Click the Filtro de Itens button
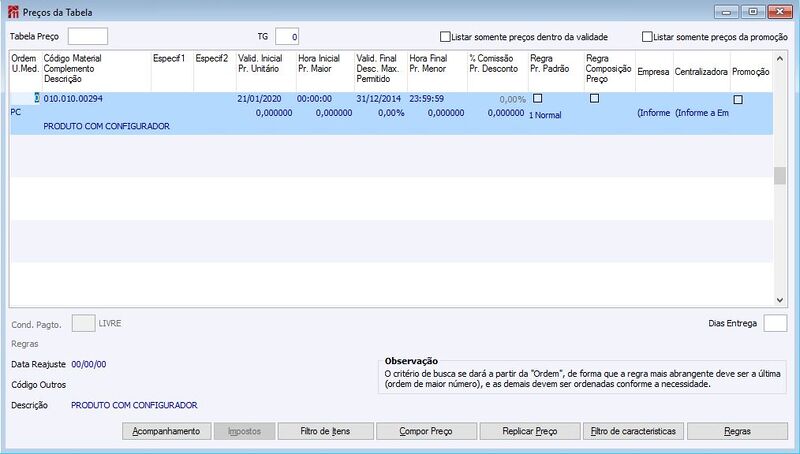This screenshot has width=800, height=454. point(325,431)
